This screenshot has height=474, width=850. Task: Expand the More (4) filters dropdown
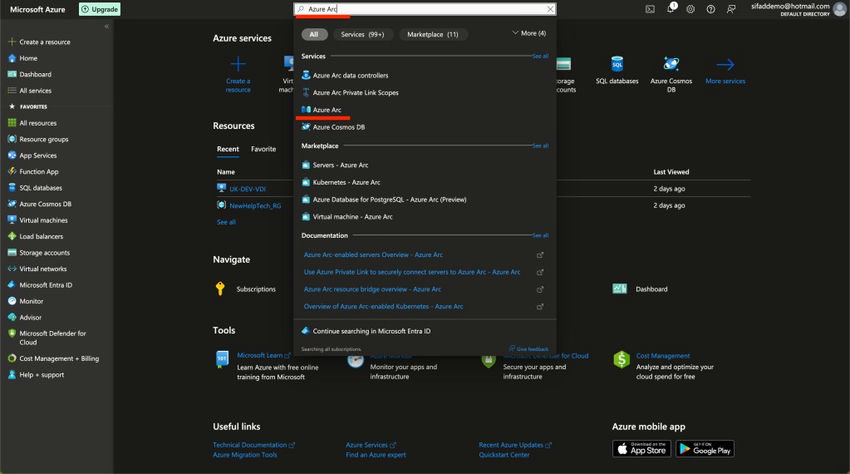tap(529, 33)
